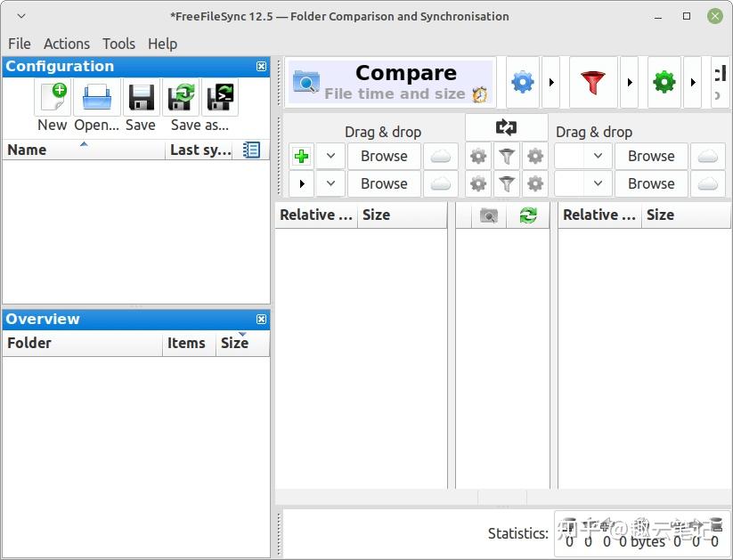
Task: Open the red funnel filter settings
Action: tap(593, 83)
